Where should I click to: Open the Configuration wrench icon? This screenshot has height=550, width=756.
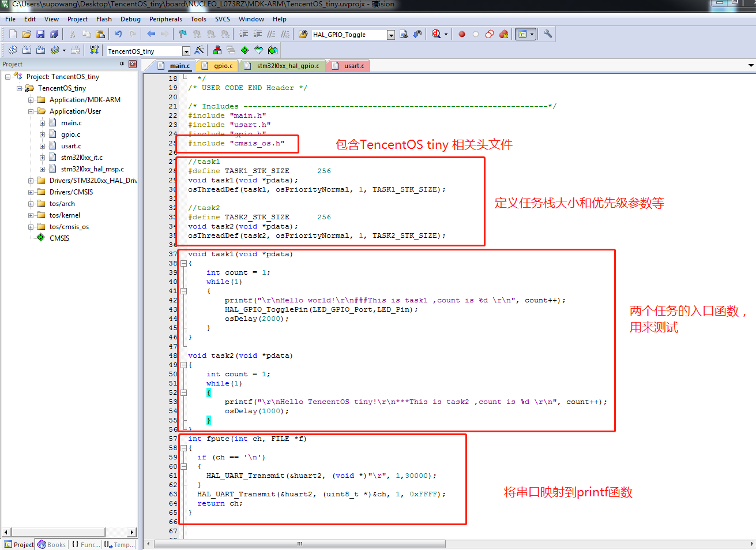548,34
